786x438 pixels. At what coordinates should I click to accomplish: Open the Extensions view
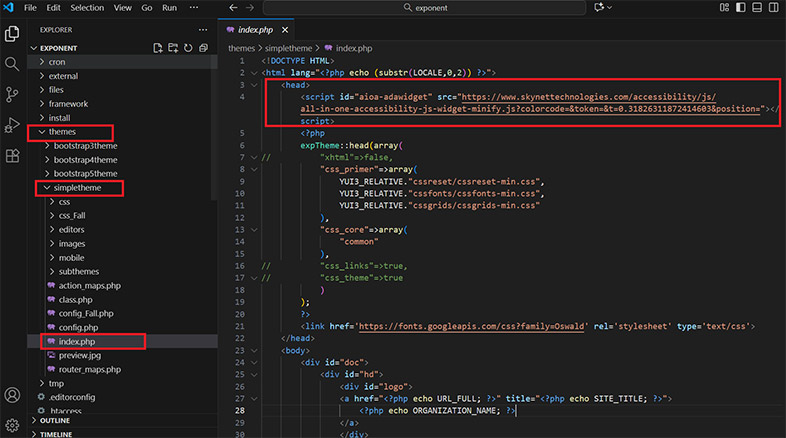click(x=12, y=155)
